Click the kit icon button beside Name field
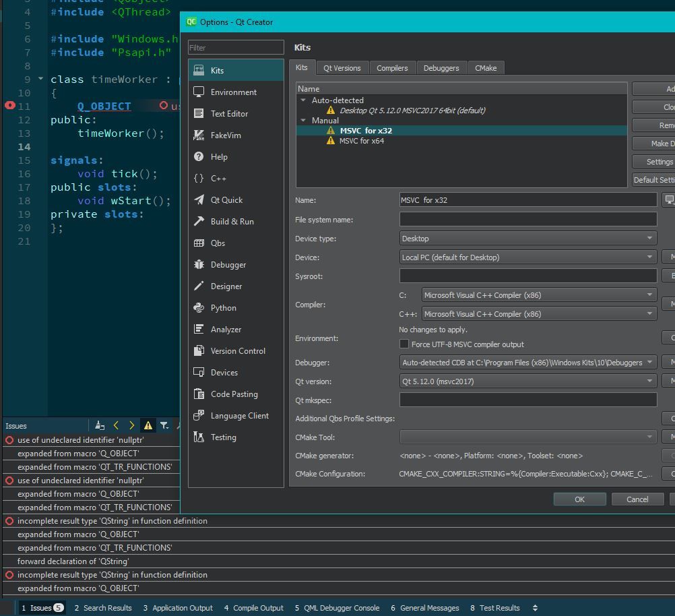 click(x=669, y=199)
